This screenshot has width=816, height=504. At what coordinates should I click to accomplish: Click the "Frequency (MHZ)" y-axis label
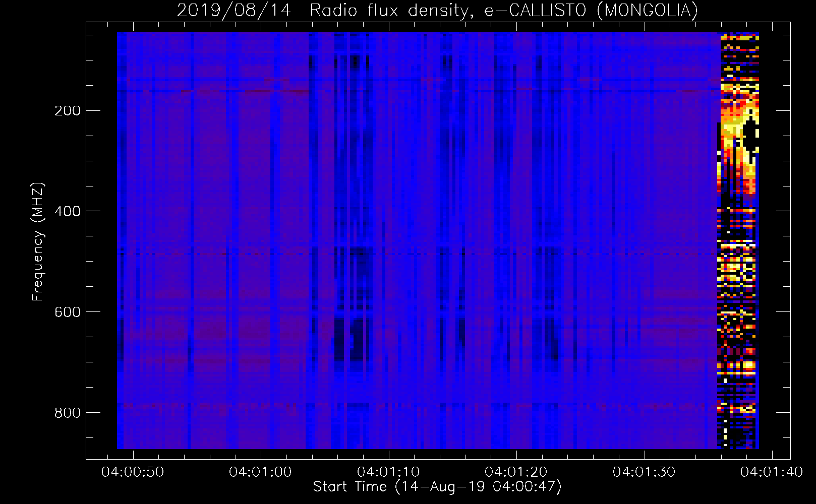click(38, 241)
